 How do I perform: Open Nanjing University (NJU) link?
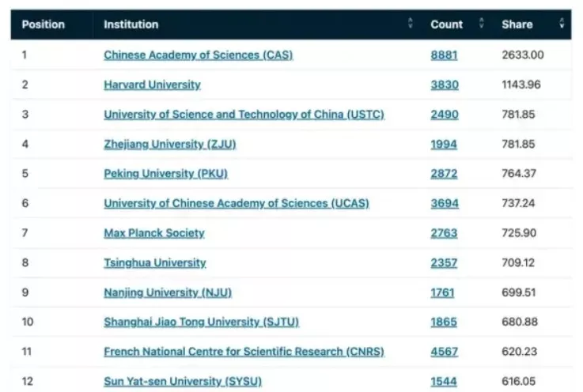[x=168, y=292]
